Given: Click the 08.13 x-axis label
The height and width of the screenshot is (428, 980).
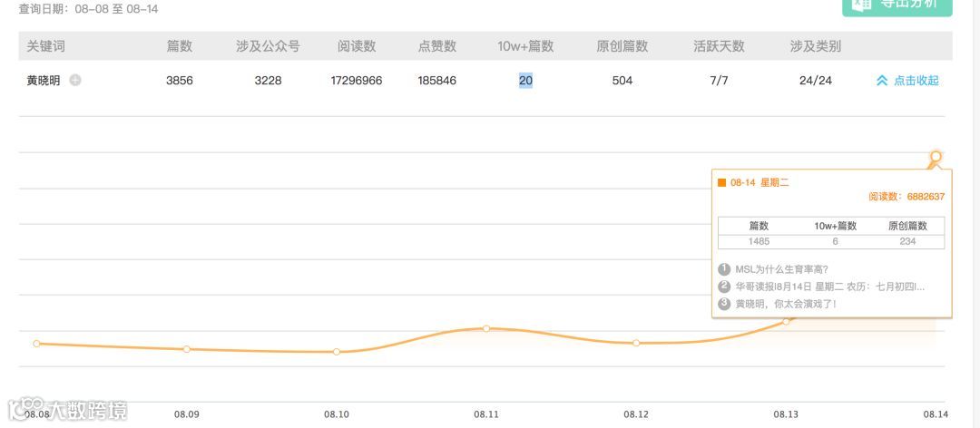Looking at the screenshot, I should (x=786, y=414).
